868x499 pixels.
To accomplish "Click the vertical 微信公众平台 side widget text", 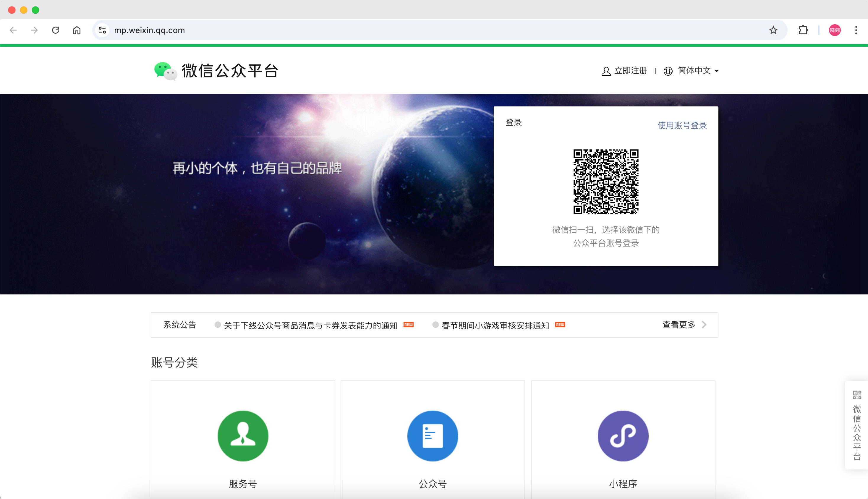I will [857, 432].
